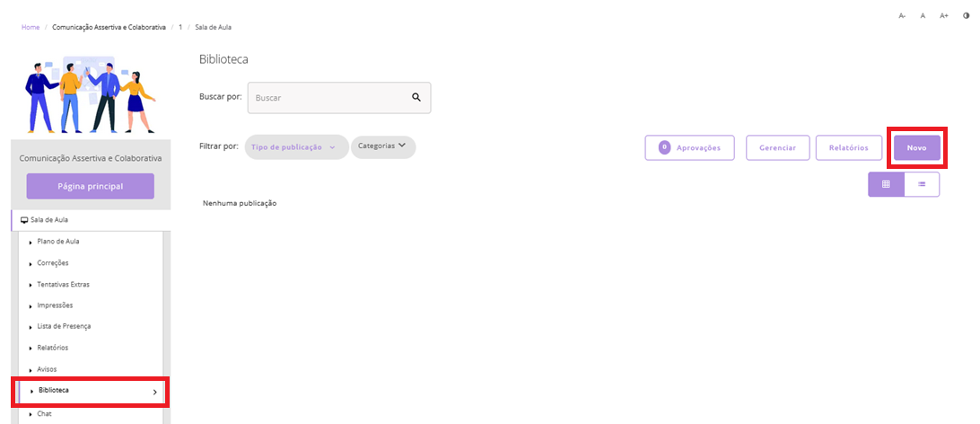Image resolution: width=980 pixels, height=424 pixels.
Task: Go to Página principal
Action: 90,186
